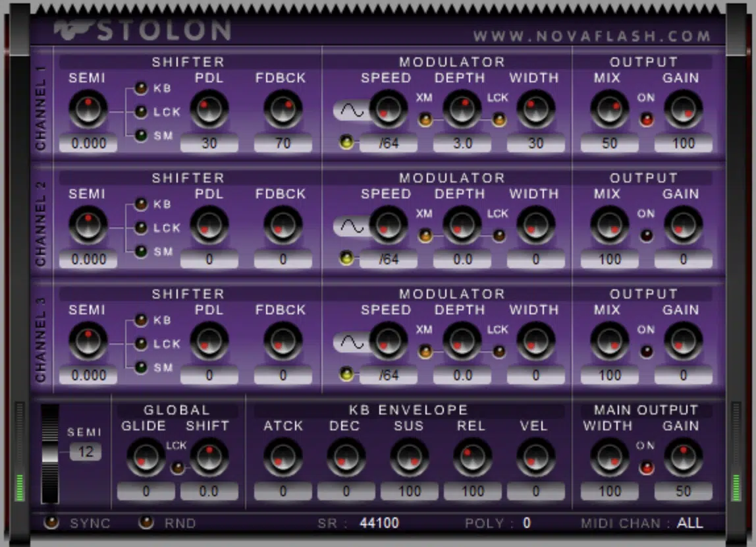The image size is (756, 547).
Task: Click the sample rate value 44100
Action: click(x=379, y=523)
